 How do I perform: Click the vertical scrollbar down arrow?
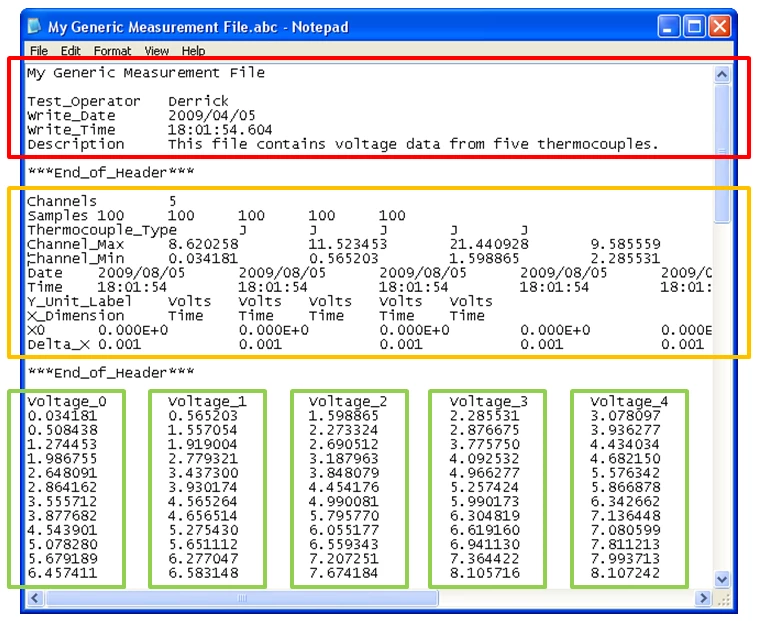point(723,579)
